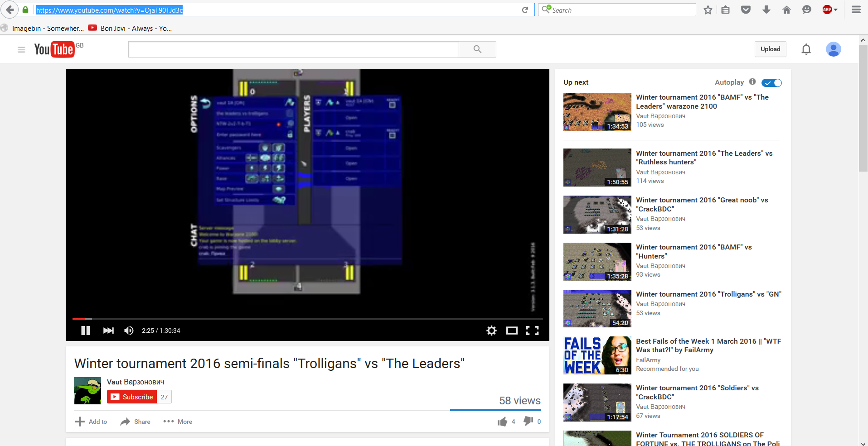Click the 1:35:28 video thumbnail
868x446 pixels.
(x=597, y=262)
